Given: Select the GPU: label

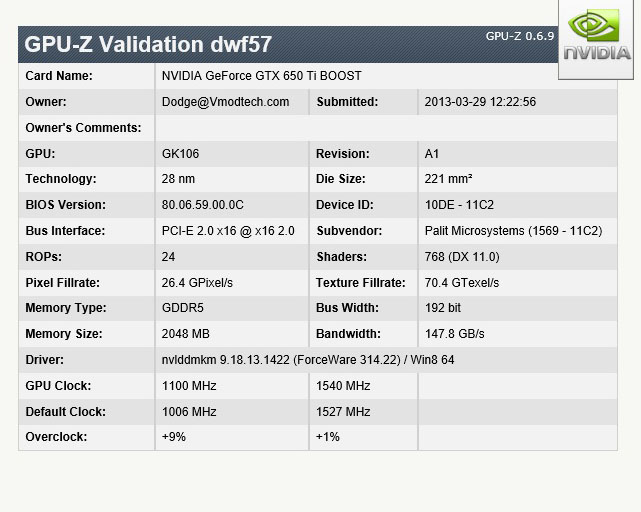Looking at the screenshot, I should point(40,154).
